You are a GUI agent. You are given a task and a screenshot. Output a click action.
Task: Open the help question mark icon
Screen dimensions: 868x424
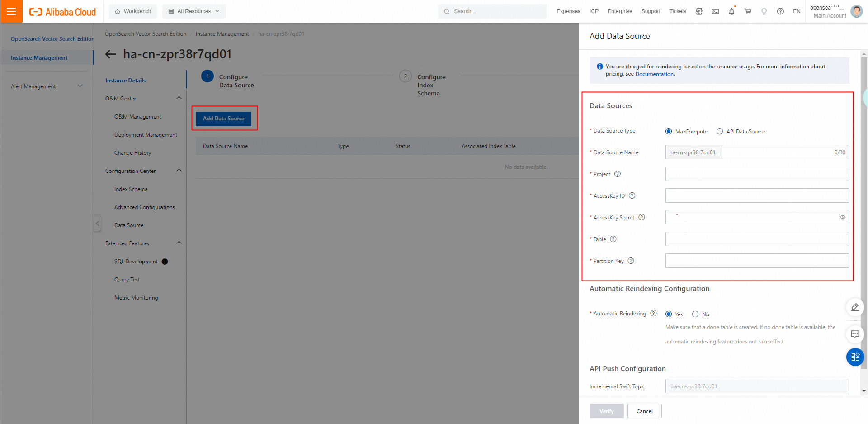tap(780, 11)
